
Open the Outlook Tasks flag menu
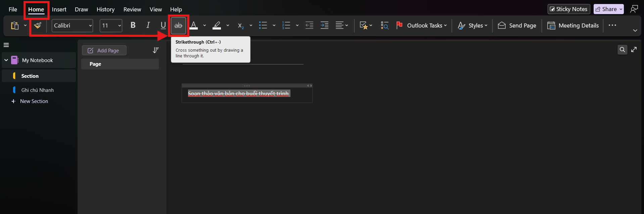pos(421,25)
